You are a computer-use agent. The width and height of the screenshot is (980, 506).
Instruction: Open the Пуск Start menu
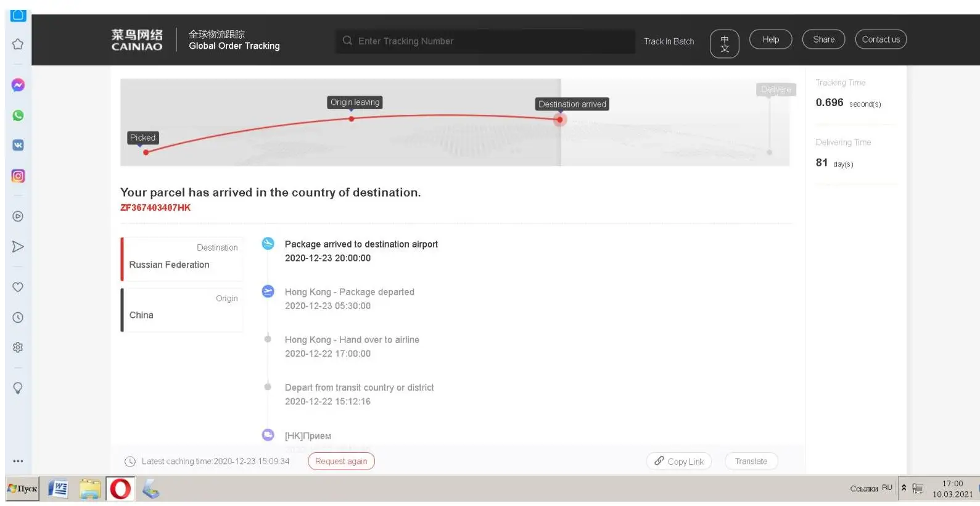point(22,489)
